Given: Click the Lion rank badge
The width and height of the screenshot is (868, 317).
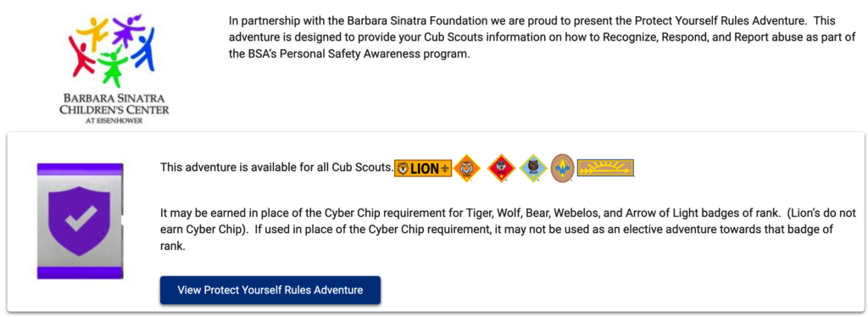Looking at the screenshot, I should [x=423, y=168].
